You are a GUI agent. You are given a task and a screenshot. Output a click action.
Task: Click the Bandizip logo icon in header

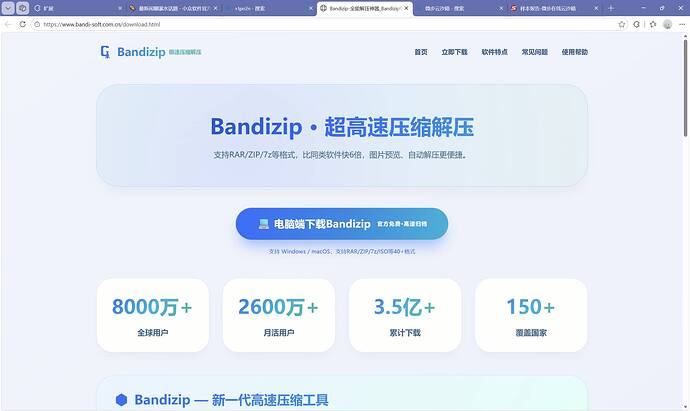tap(105, 52)
